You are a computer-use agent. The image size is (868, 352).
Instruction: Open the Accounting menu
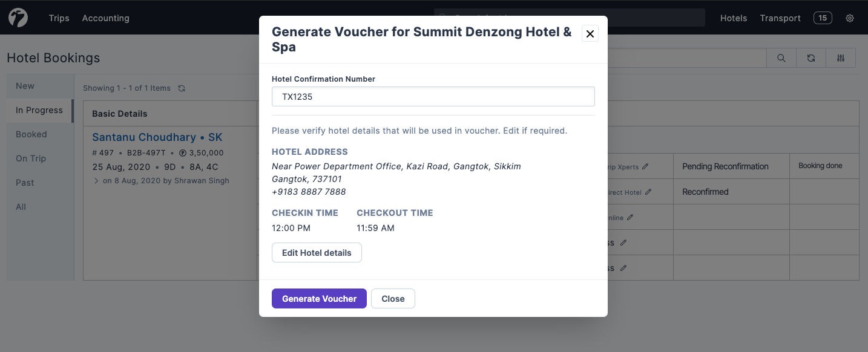[105, 18]
